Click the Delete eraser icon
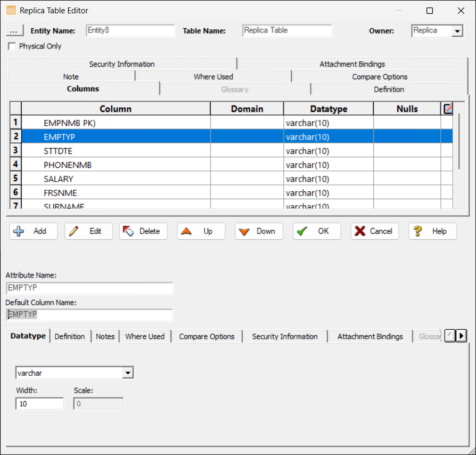 (128, 231)
